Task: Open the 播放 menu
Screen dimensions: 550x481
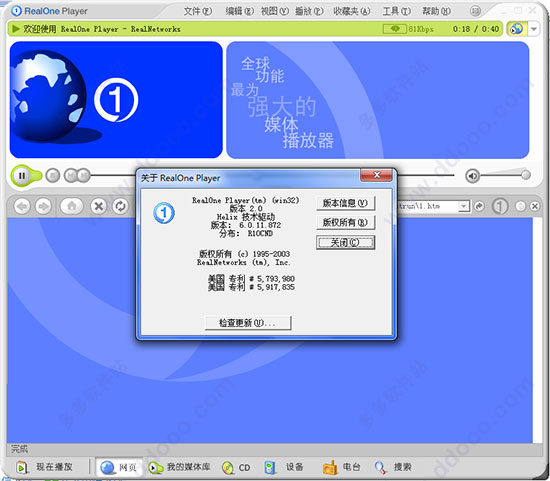Action: [309, 11]
